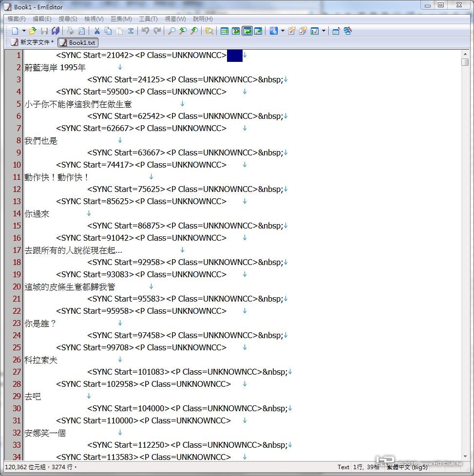474x476 pixels.
Task: Click the last toolbar windows icon
Action: coord(347,31)
